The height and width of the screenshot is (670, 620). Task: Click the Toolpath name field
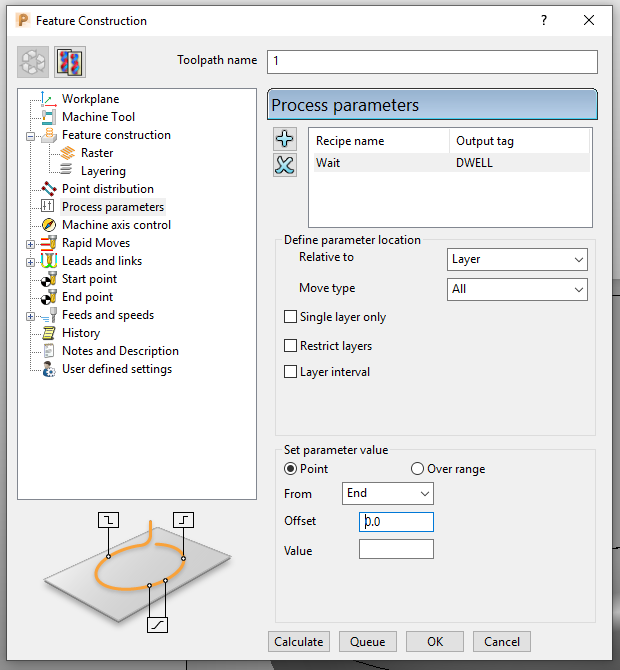click(x=432, y=62)
